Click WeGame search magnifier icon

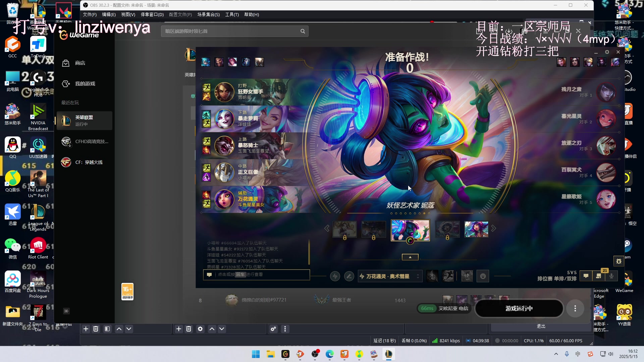(303, 31)
